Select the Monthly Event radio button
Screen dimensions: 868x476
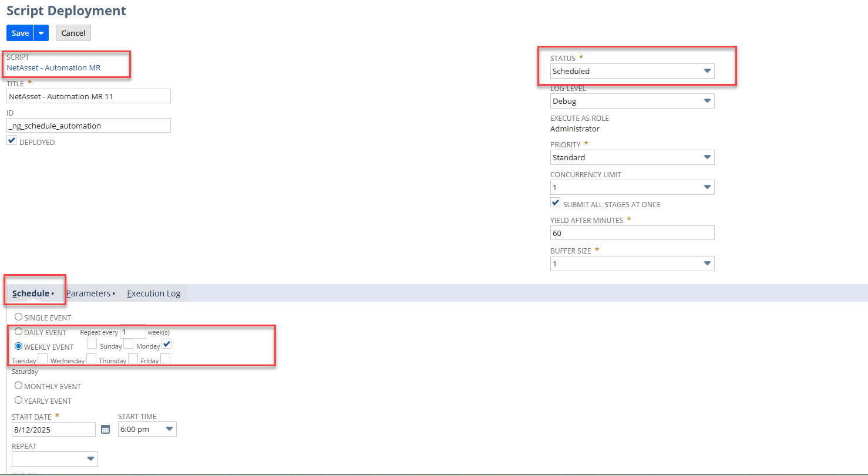coord(18,386)
